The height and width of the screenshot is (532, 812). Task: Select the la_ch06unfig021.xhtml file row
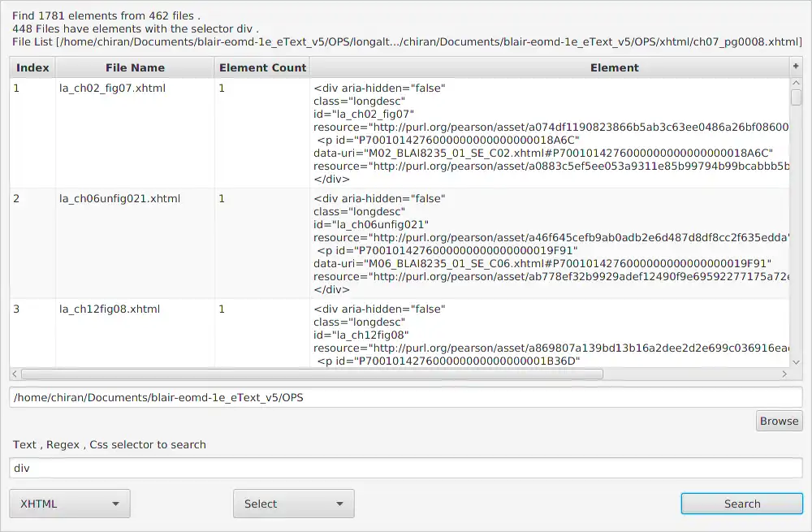point(119,198)
